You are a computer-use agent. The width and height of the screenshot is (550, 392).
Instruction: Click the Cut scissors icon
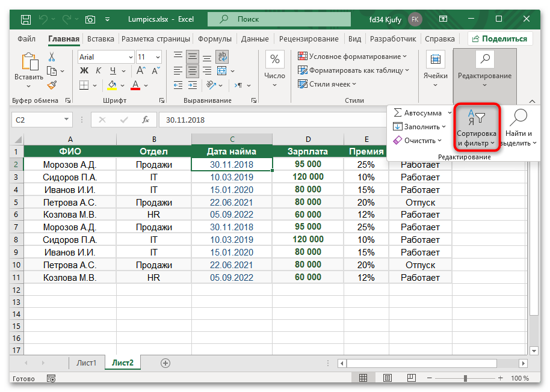(x=52, y=57)
